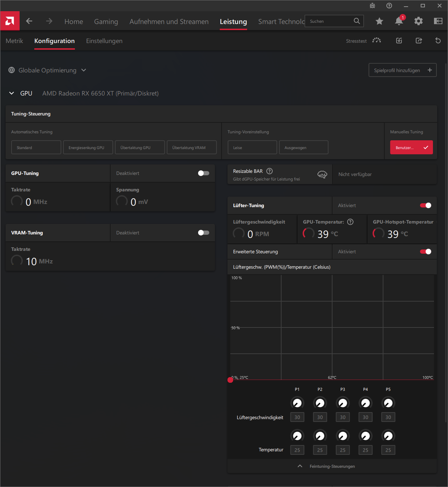The image size is (448, 487).
Task: Click the Resizable BAR brain icon
Action: tap(322, 174)
